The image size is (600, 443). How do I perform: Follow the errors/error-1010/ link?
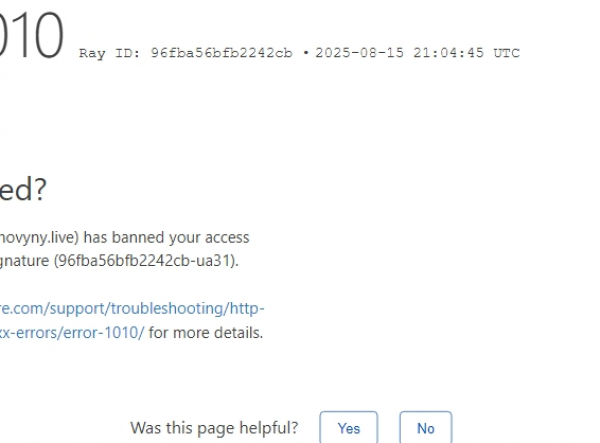[72, 332]
